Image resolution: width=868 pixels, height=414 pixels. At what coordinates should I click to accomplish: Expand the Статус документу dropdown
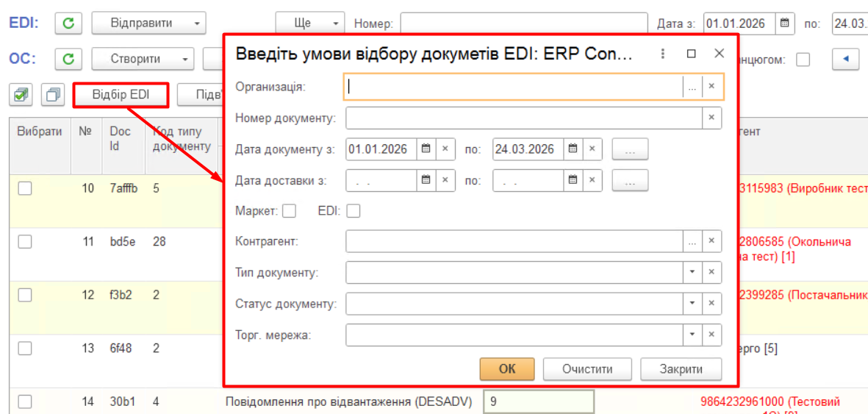692,303
